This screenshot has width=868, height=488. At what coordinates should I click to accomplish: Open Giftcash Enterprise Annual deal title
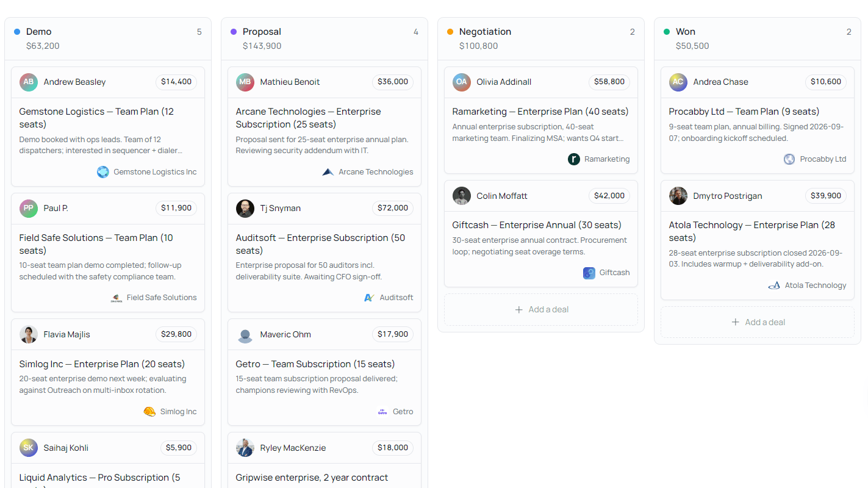click(537, 225)
